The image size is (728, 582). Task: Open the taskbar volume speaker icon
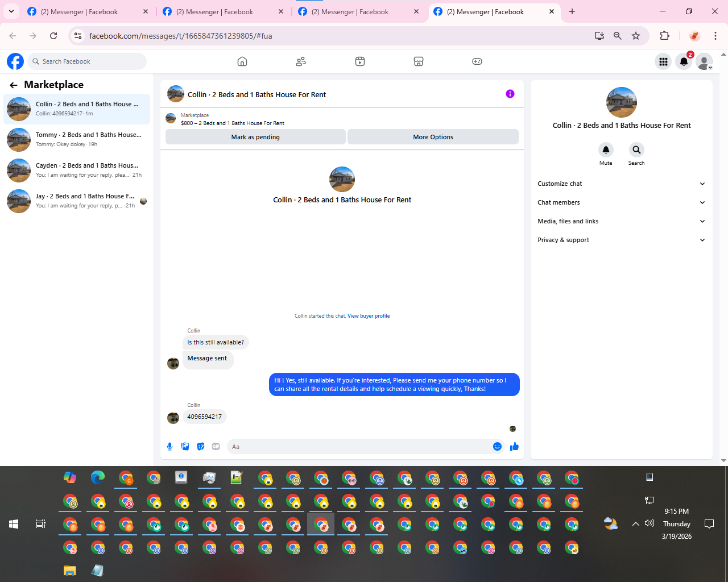point(650,523)
